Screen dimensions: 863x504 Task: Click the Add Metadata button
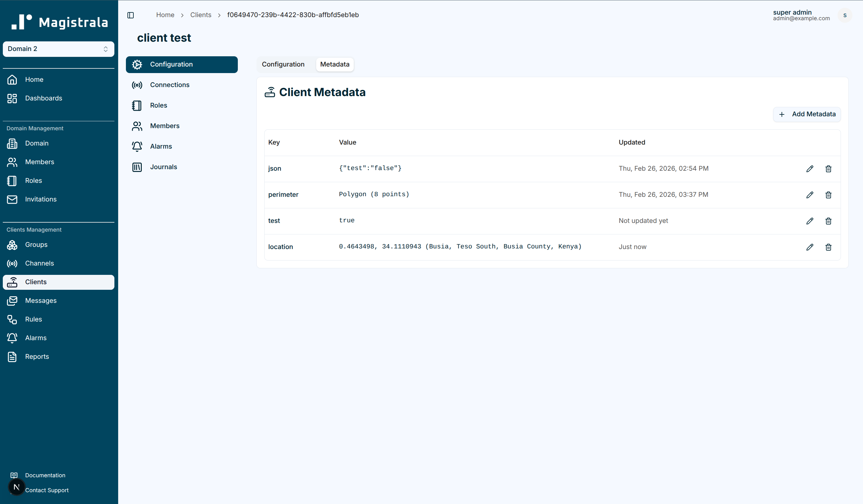point(806,114)
